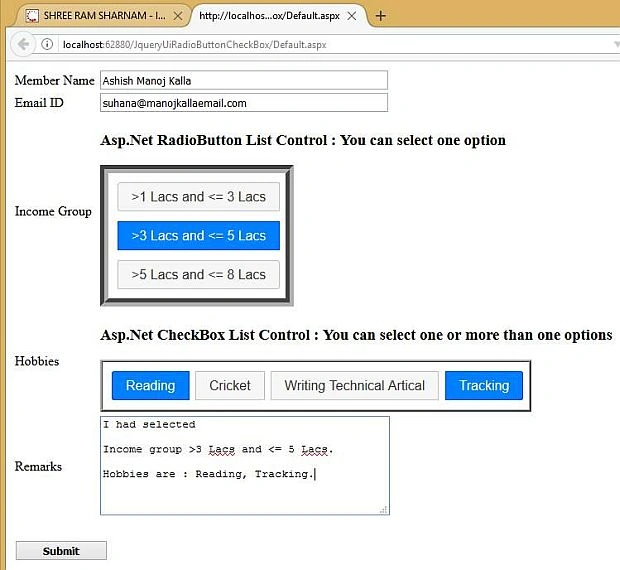Toggle the Reading hobby option
620x570 pixels.
(x=151, y=385)
